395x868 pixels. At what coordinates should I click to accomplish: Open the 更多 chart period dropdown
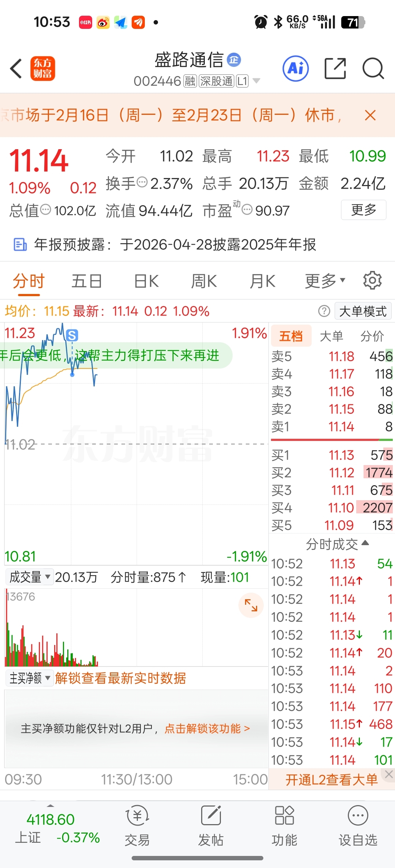[x=325, y=281]
